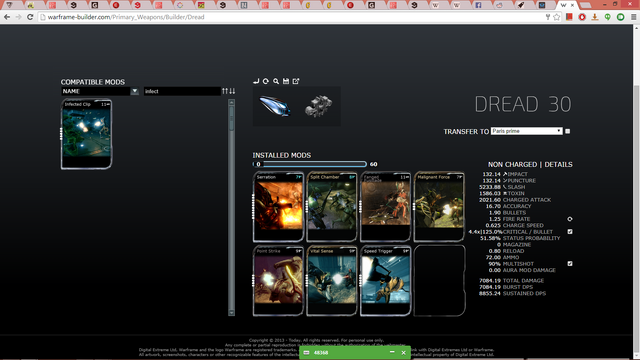Select the Infected Clip compatible mod card
Image resolution: width=640 pixels, height=360 pixels.
point(87,134)
